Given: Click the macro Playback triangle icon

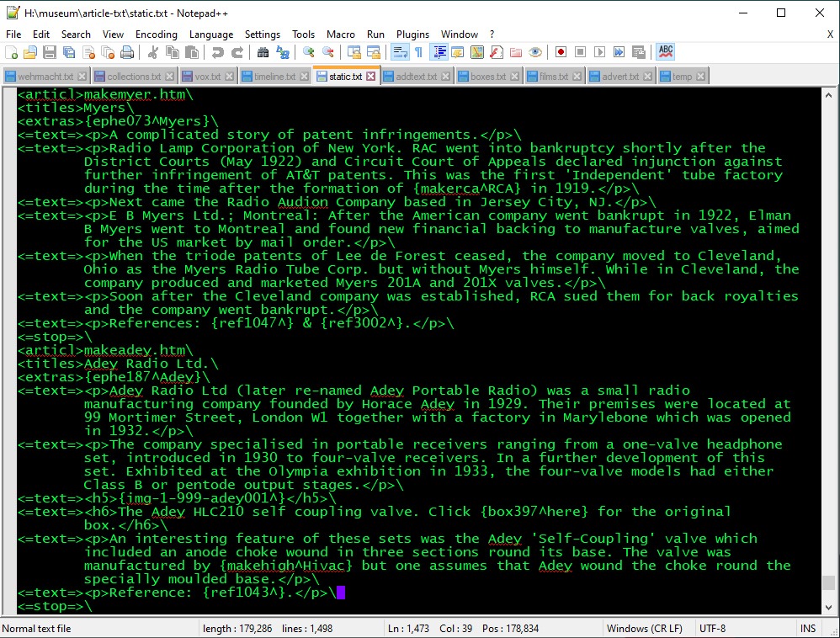Looking at the screenshot, I should coord(599,52).
